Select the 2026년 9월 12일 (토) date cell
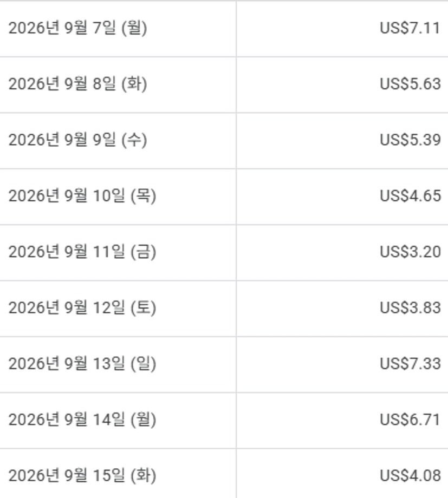 [x=118, y=309]
